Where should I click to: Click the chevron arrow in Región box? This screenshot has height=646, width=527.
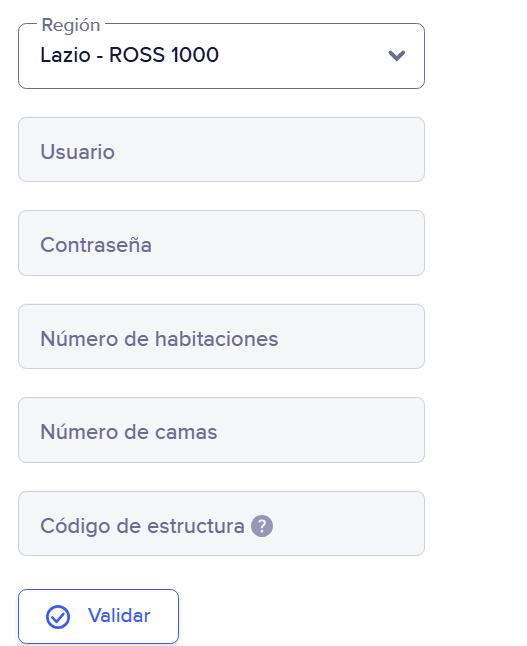coord(397,55)
